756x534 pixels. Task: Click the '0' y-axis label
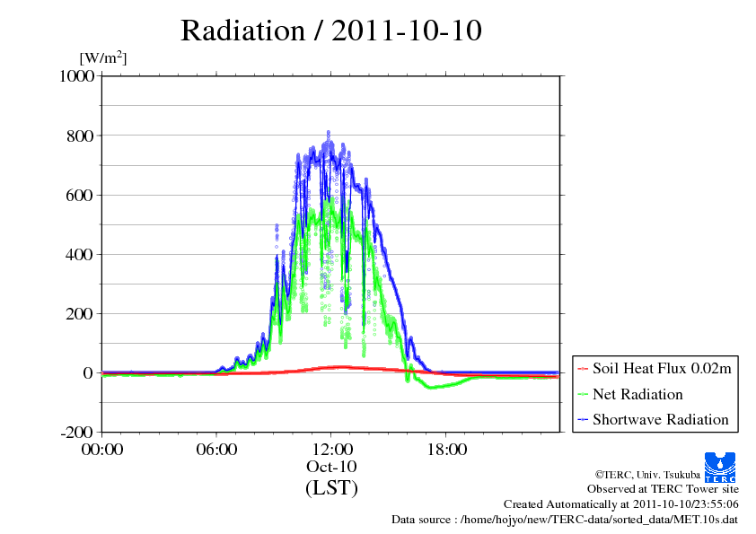88,373
